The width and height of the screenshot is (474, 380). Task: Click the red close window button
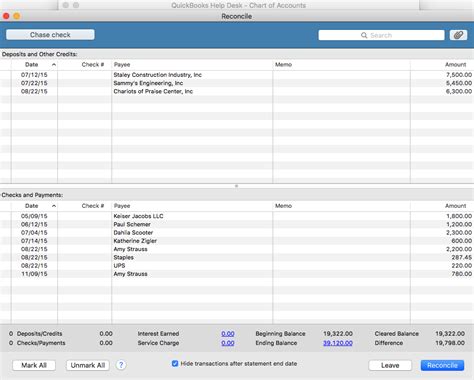pyautogui.click(x=6, y=16)
